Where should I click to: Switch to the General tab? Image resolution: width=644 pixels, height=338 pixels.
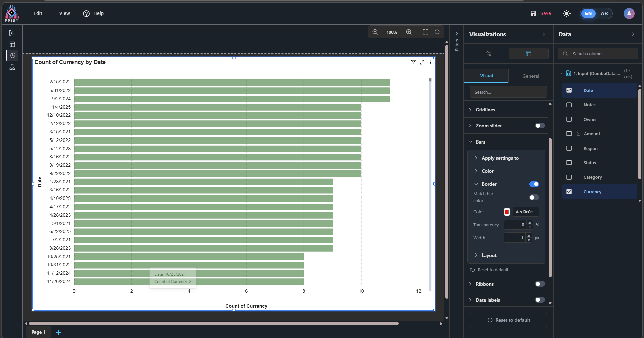(x=530, y=76)
